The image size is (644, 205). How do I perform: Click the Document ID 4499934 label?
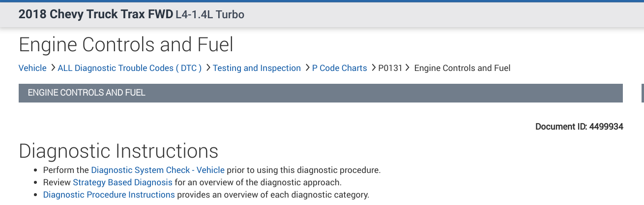pyautogui.click(x=579, y=127)
